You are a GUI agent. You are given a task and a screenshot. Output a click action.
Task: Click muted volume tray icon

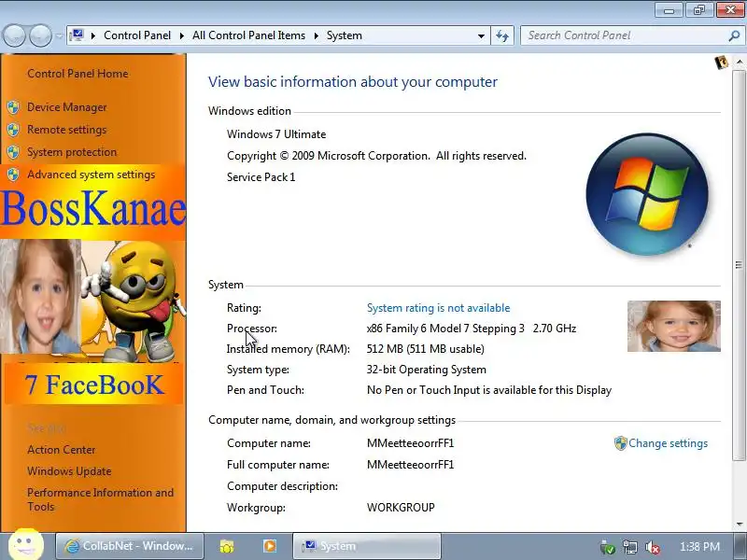point(652,547)
